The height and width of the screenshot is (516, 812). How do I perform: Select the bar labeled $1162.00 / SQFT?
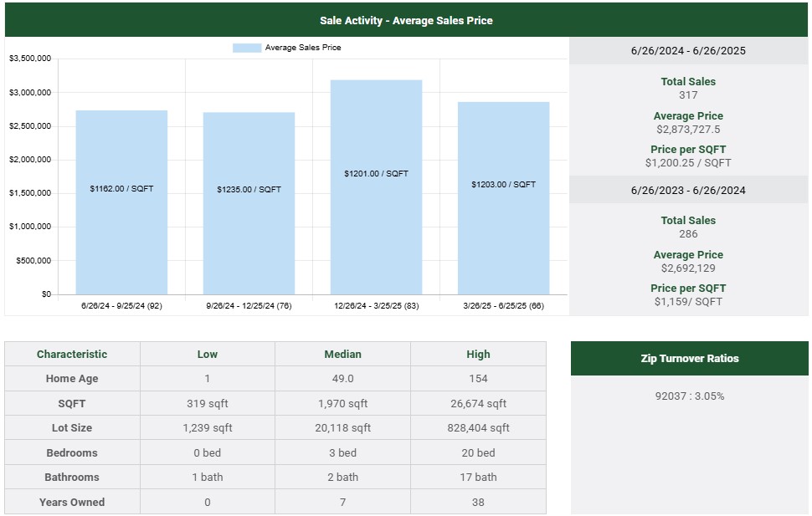point(121,202)
